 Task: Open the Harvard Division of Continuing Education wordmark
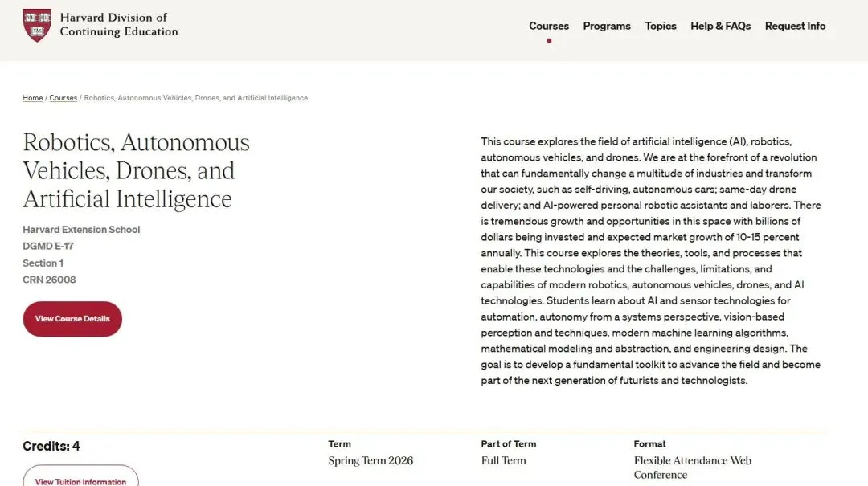click(119, 24)
